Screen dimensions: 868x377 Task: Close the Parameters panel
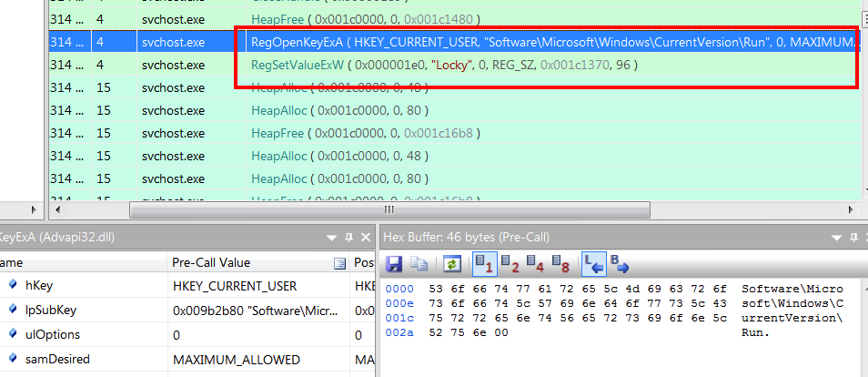363,237
